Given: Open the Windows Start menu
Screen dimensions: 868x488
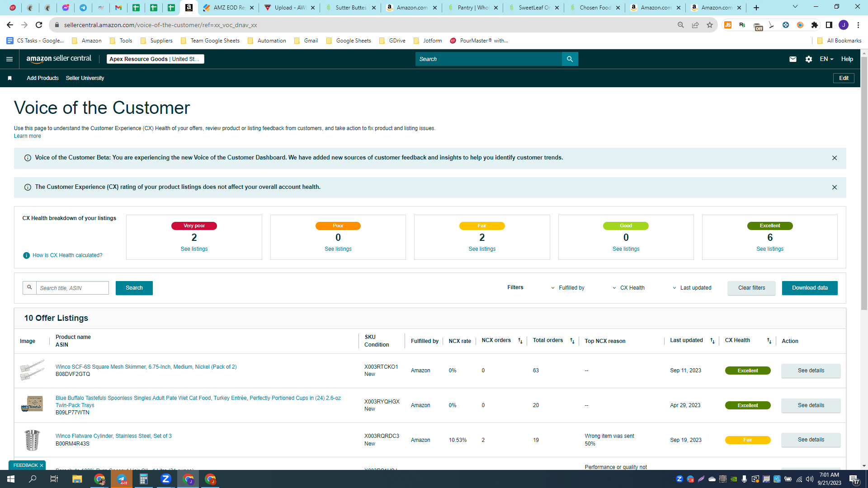Looking at the screenshot, I should tap(11, 479).
